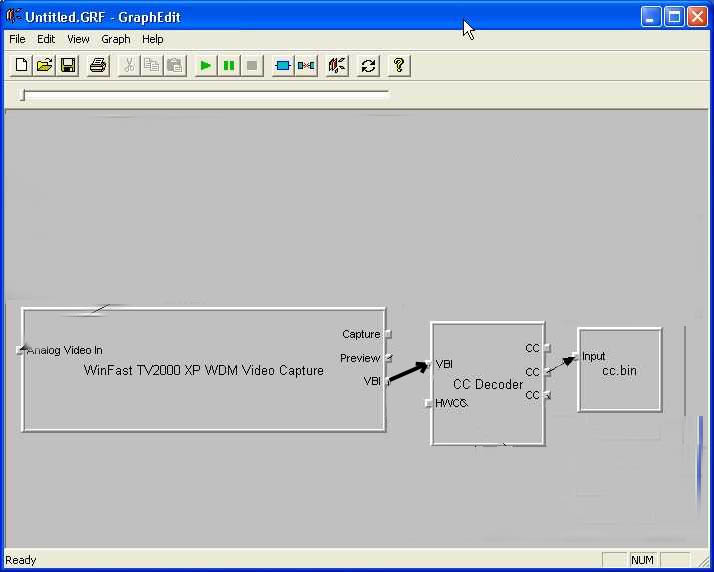
Task: Click the Paste clipboard icon
Action: (175, 66)
